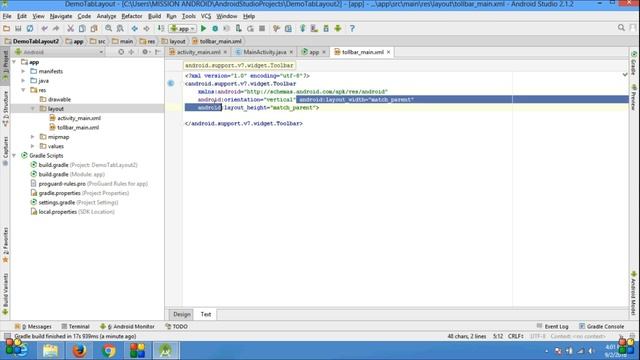Click the project panel settings gear icon
Viewport: 640px width, 360px height.
pyautogui.click(x=145, y=52)
